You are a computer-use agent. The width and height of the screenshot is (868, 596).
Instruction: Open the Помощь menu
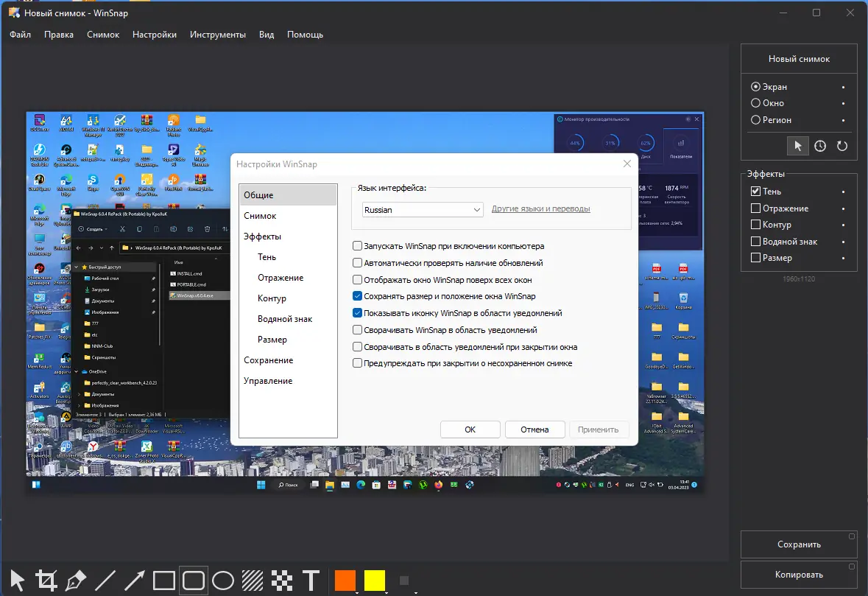point(305,35)
